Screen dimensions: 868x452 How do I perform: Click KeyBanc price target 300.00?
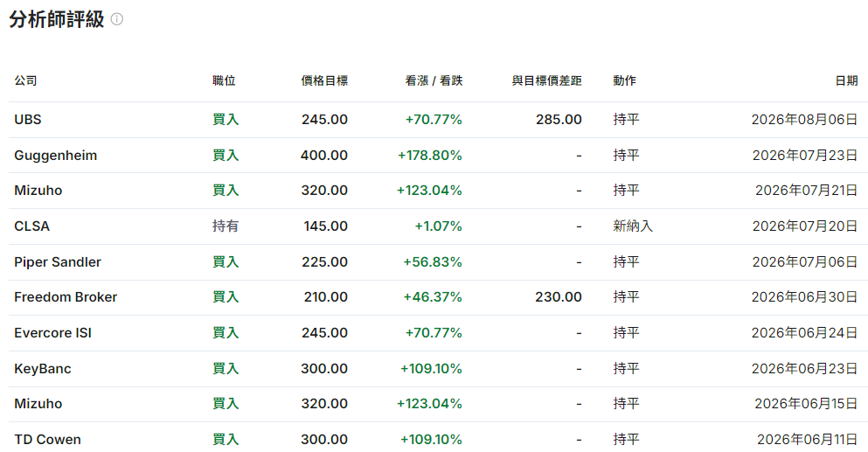(x=324, y=369)
